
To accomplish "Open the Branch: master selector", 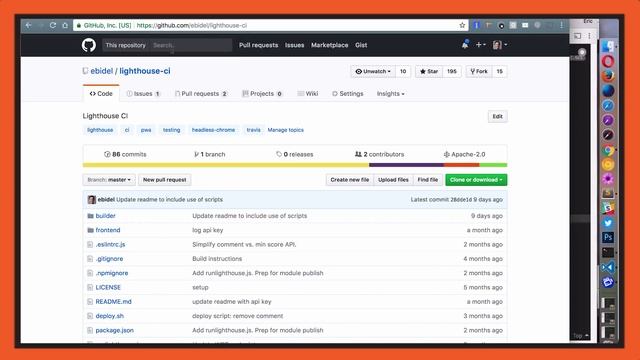I will pyautogui.click(x=109, y=180).
